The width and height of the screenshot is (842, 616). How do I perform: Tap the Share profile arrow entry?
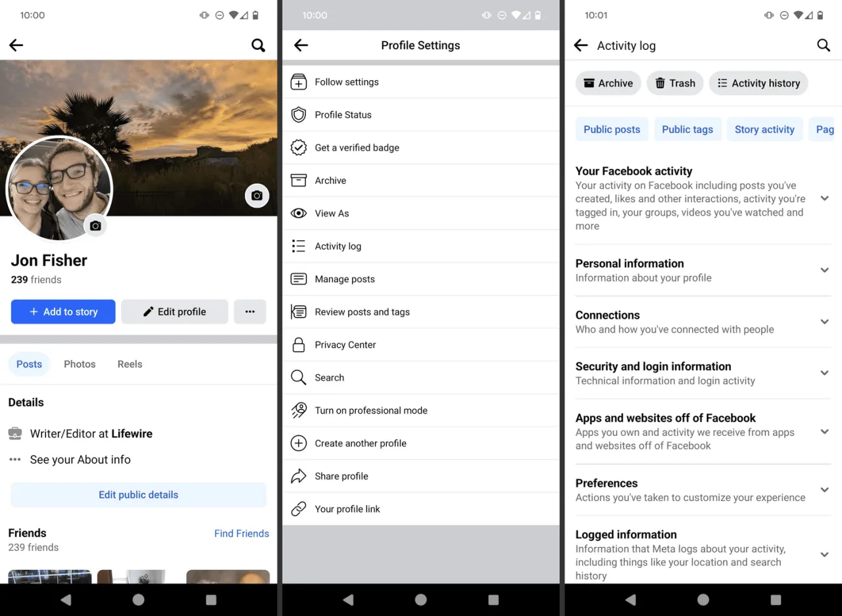(421, 476)
